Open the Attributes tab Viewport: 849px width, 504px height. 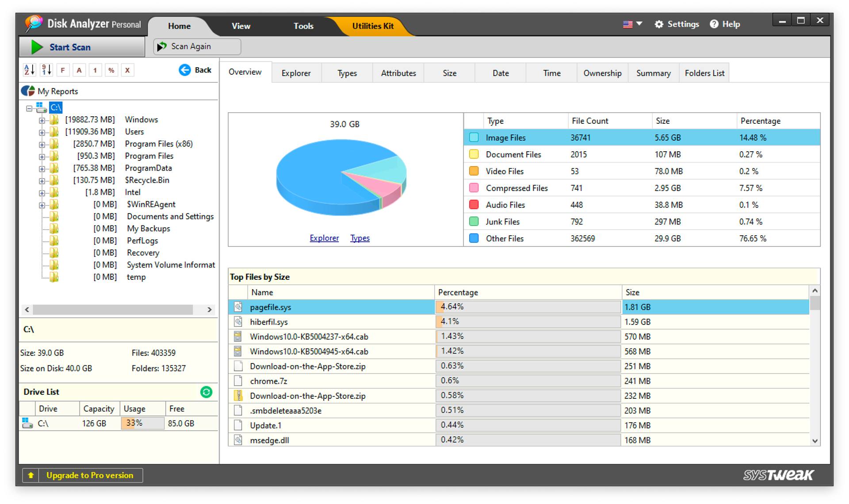point(398,73)
